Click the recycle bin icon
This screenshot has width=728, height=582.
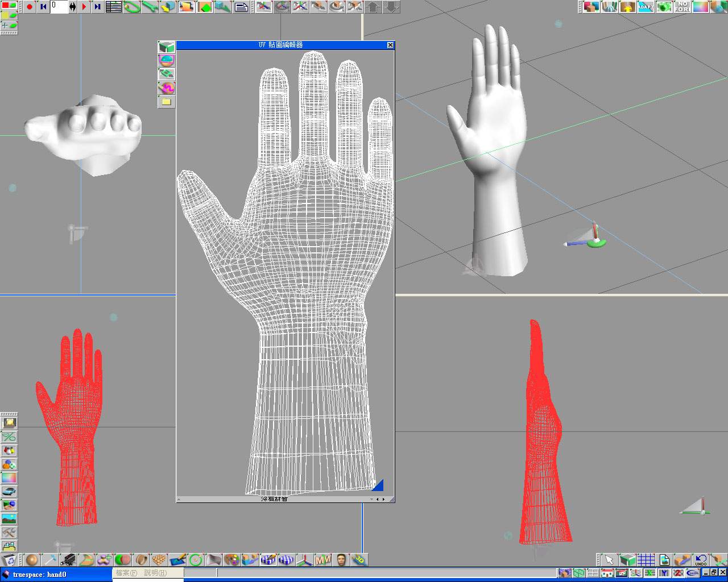coord(10,560)
